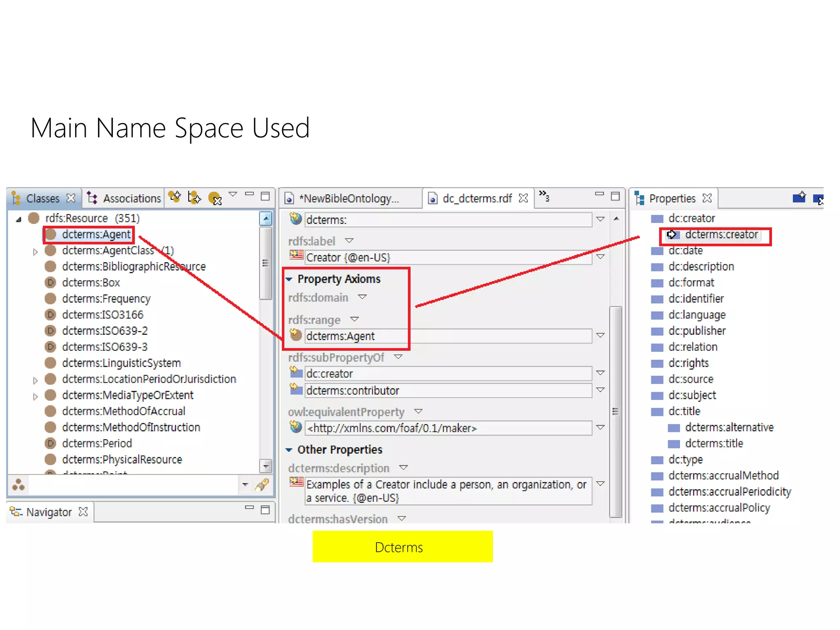The height and width of the screenshot is (630, 840).
Task: Click scroll down arrow in Classes view
Action: [266, 466]
